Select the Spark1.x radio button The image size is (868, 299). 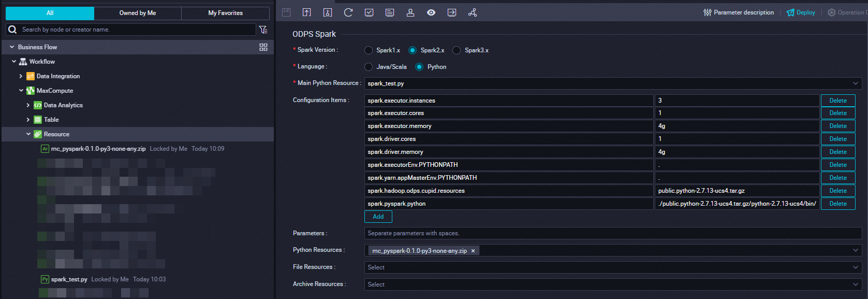[369, 50]
